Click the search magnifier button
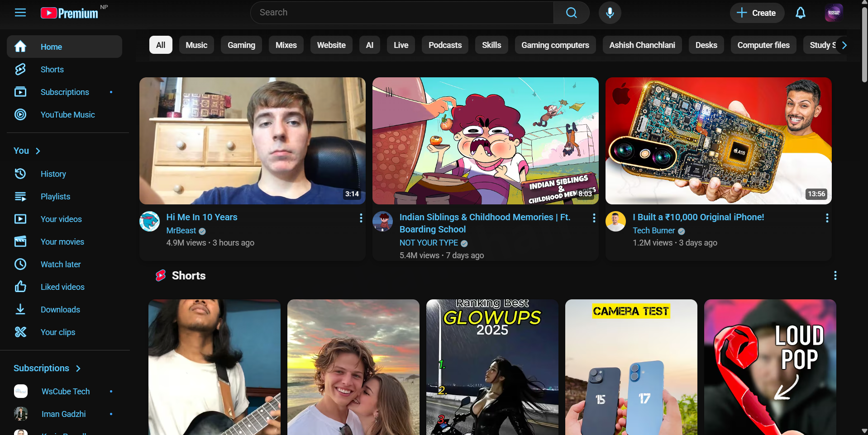The image size is (868, 435). [572, 13]
